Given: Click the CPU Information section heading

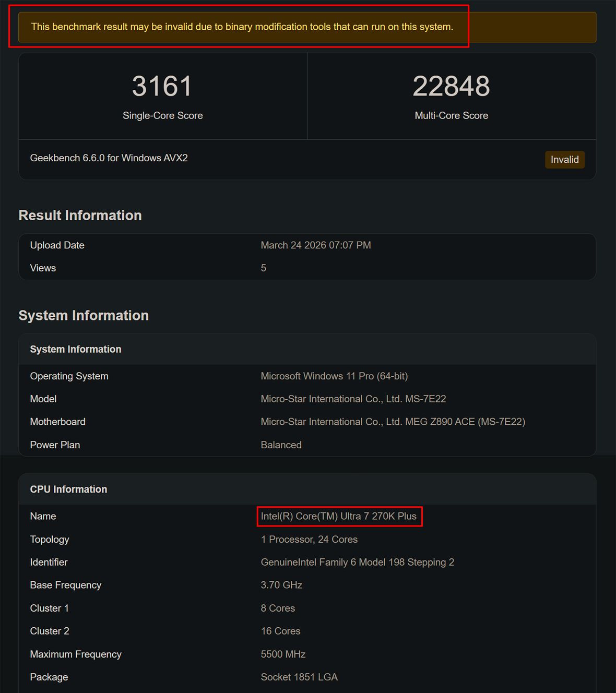Looking at the screenshot, I should [x=68, y=489].
